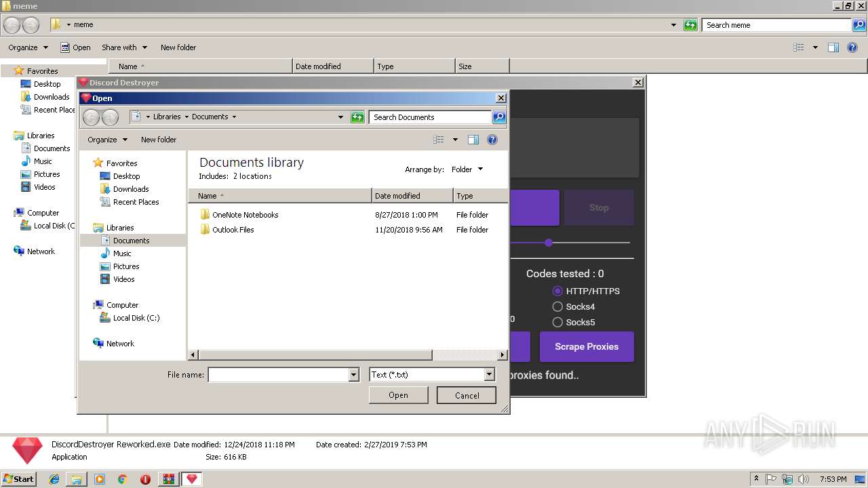This screenshot has width=868, height=488.
Task: Click Search Documents input field
Action: point(431,117)
